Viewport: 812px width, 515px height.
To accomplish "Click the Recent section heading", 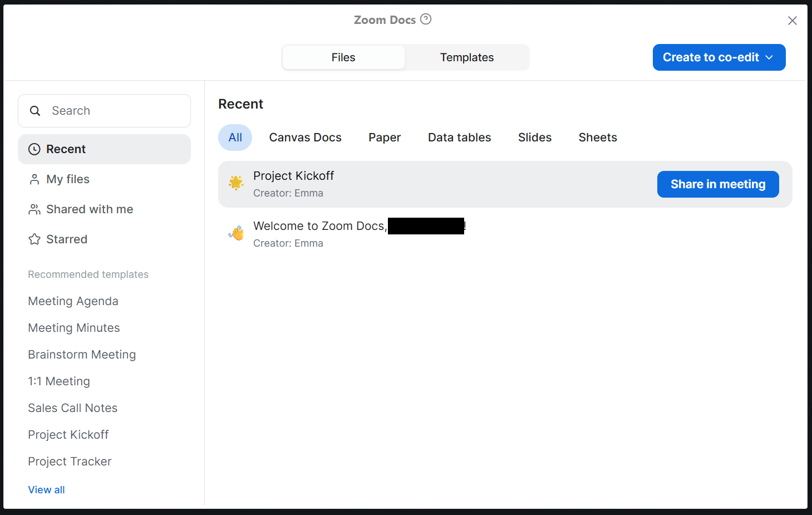I will [x=240, y=104].
